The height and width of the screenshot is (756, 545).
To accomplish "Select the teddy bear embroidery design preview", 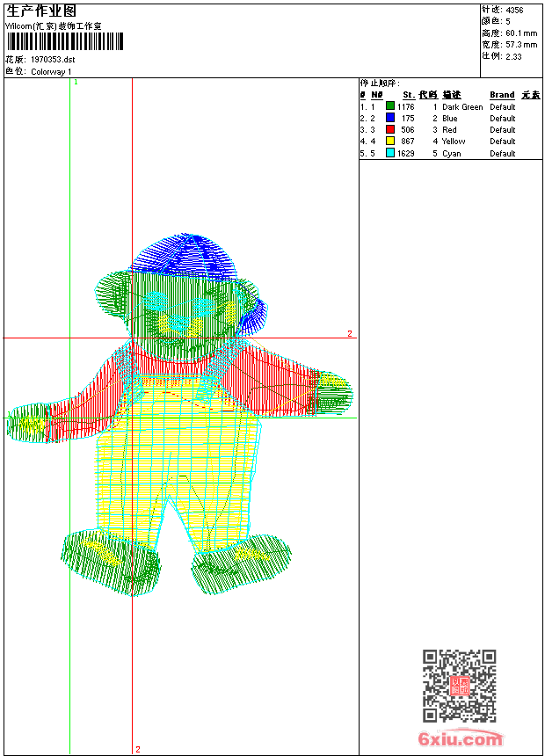I will click(x=179, y=415).
